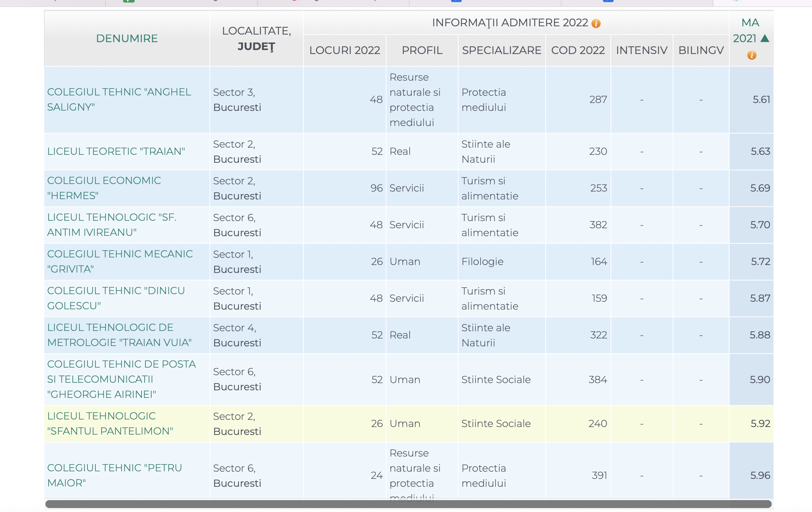This screenshot has width=812, height=512.
Task: Open COLEGIUL TEHNIC "DINICU GOLESCU" link
Action: 116,298
